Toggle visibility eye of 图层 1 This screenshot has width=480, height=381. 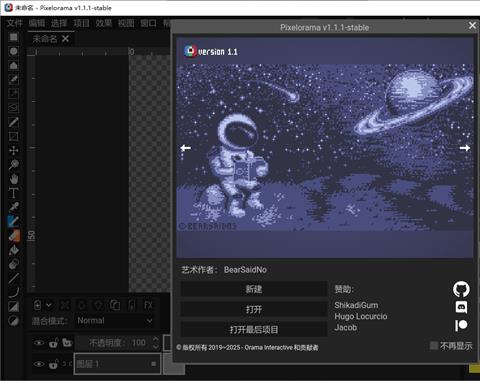pyautogui.click(x=39, y=364)
